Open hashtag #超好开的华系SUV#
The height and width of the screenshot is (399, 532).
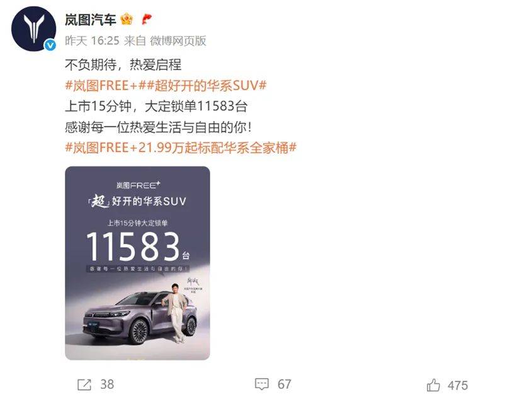point(202,85)
